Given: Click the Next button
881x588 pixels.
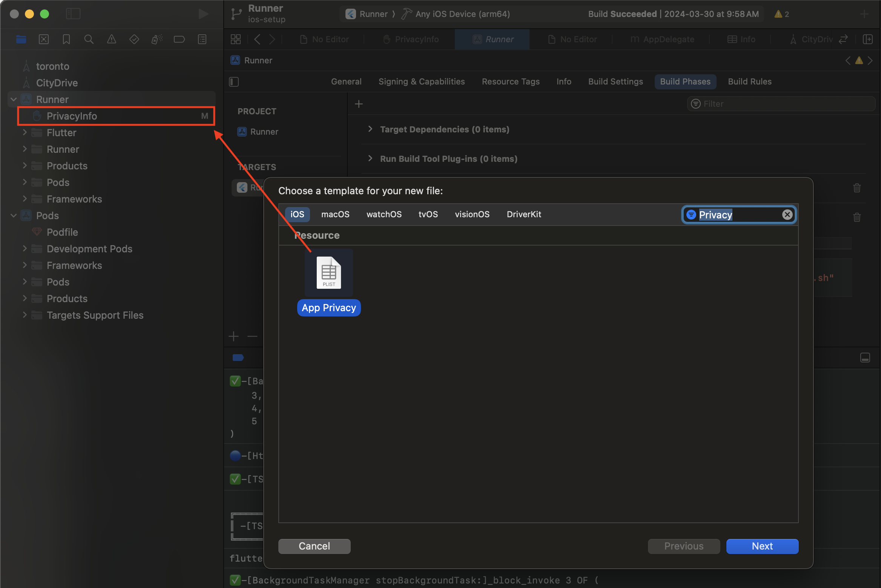Looking at the screenshot, I should (x=762, y=546).
